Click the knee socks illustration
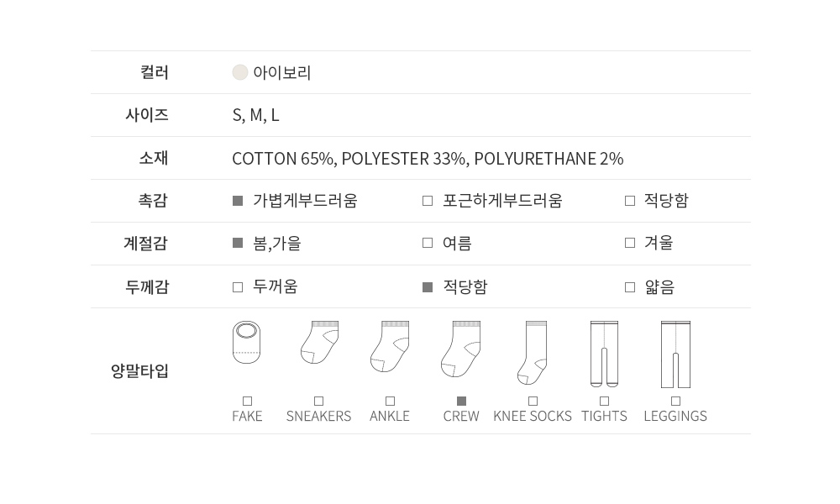The image size is (840, 504). tap(533, 352)
